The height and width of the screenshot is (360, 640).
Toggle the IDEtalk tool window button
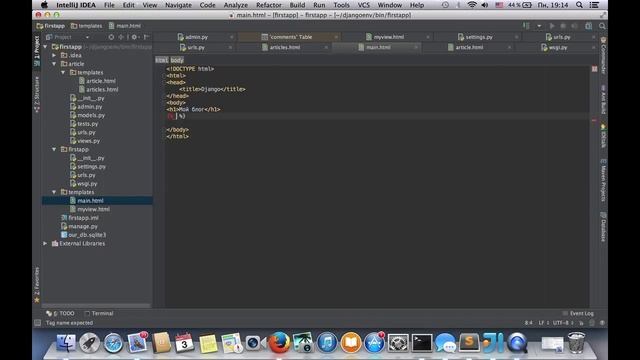603,136
